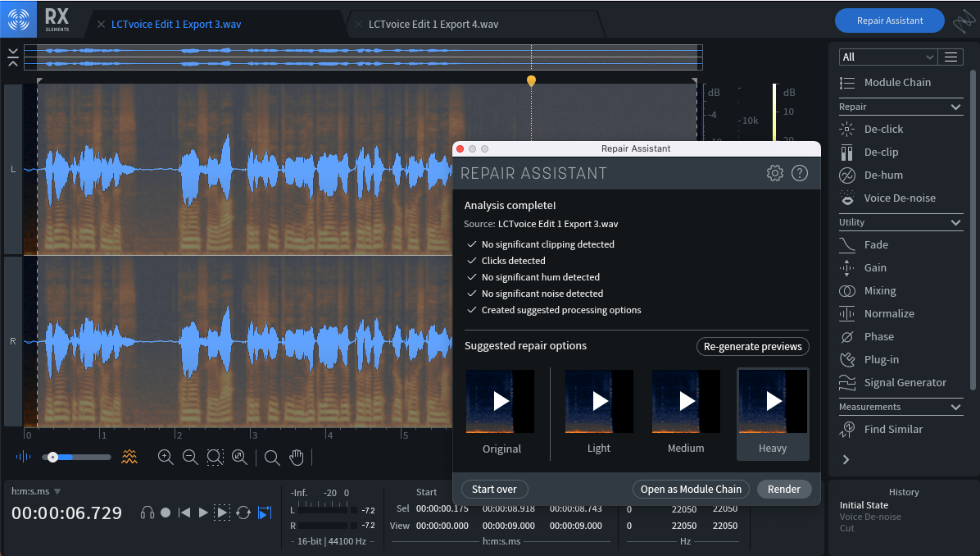Screen dimensions: 980x556
Task: Play the Heavy repair preview
Action: pos(774,401)
